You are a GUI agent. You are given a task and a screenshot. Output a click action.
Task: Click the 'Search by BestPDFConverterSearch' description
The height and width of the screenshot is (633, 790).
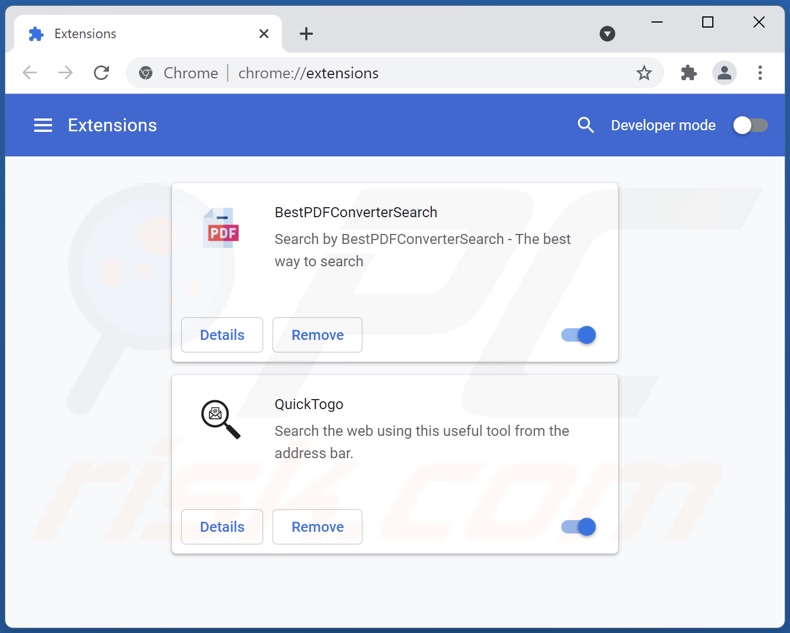point(422,250)
